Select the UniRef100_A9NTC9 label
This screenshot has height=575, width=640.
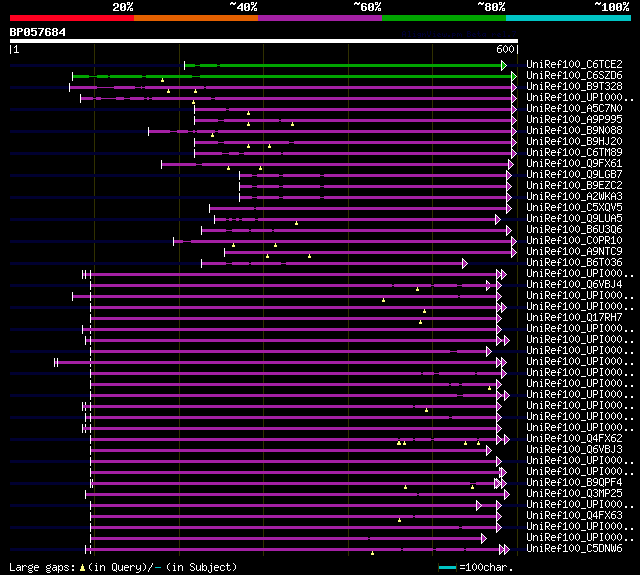(x=574, y=252)
